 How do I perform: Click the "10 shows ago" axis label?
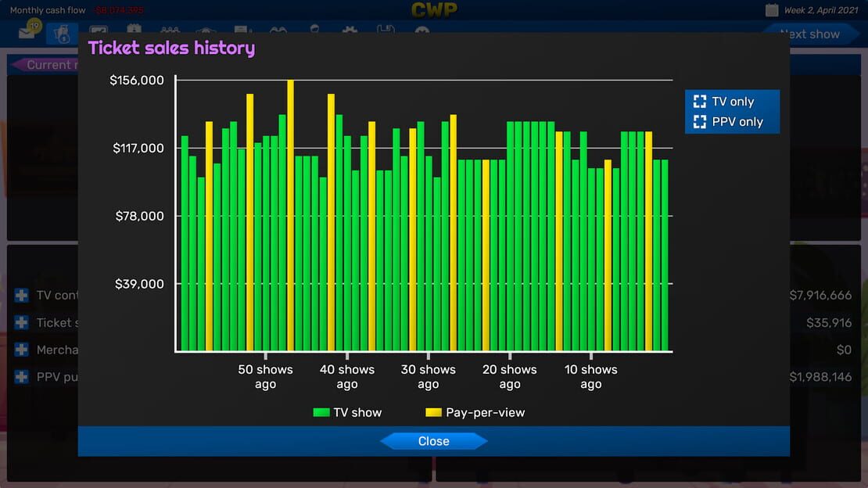591,377
